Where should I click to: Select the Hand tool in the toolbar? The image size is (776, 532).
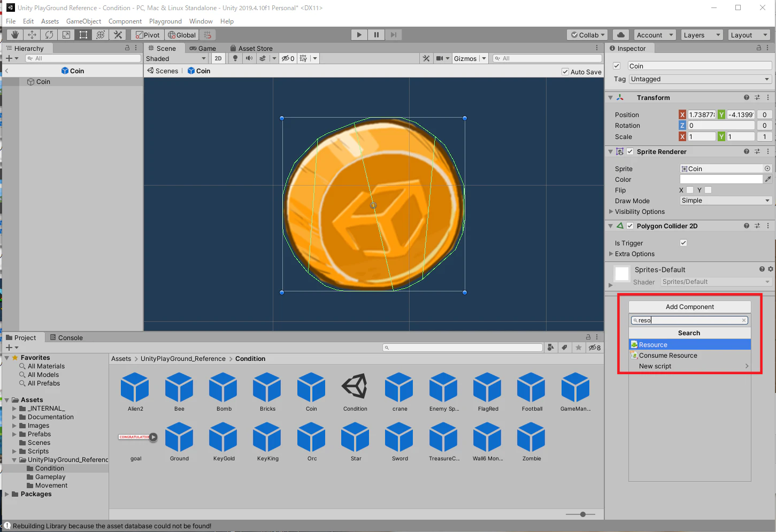click(x=15, y=35)
